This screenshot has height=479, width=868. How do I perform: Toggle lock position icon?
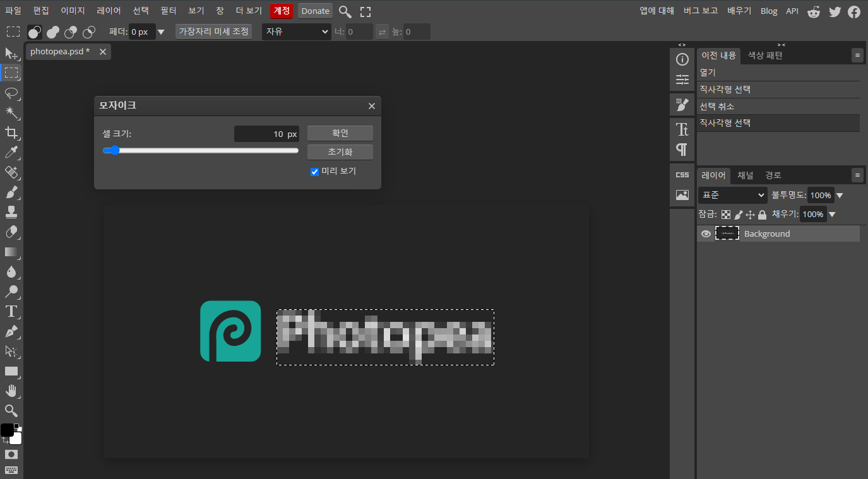pos(750,215)
